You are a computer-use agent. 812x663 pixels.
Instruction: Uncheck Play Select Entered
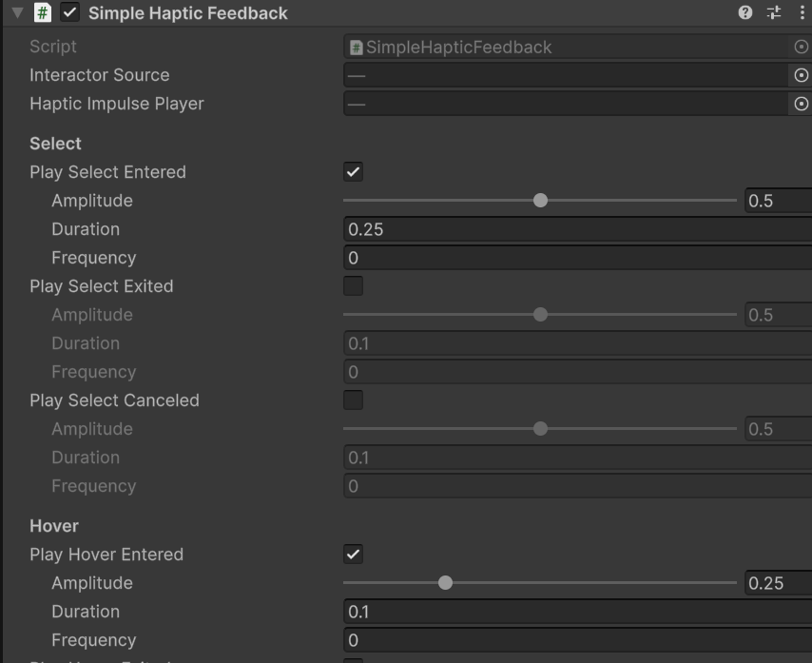(x=353, y=172)
